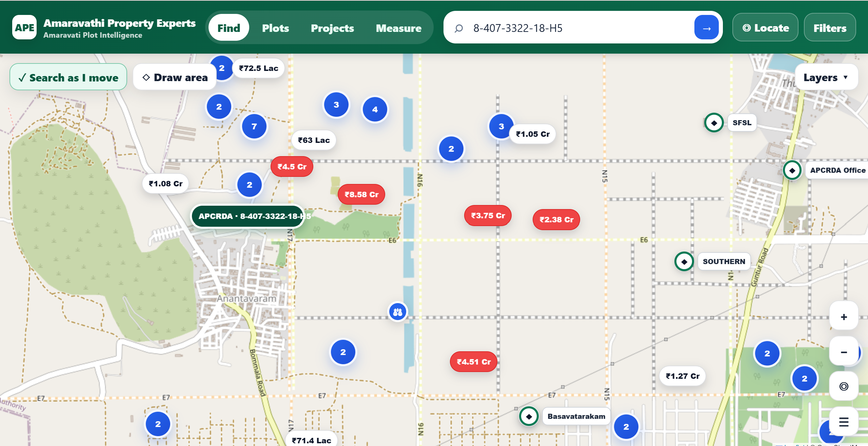Viewport: 868px width, 446px height.
Task: Zoom out with the minus button
Action: point(844,352)
